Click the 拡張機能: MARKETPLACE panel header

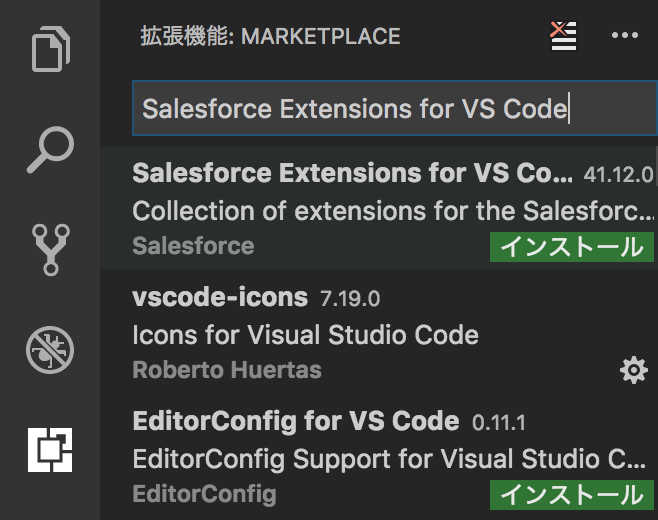click(x=270, y=37)
